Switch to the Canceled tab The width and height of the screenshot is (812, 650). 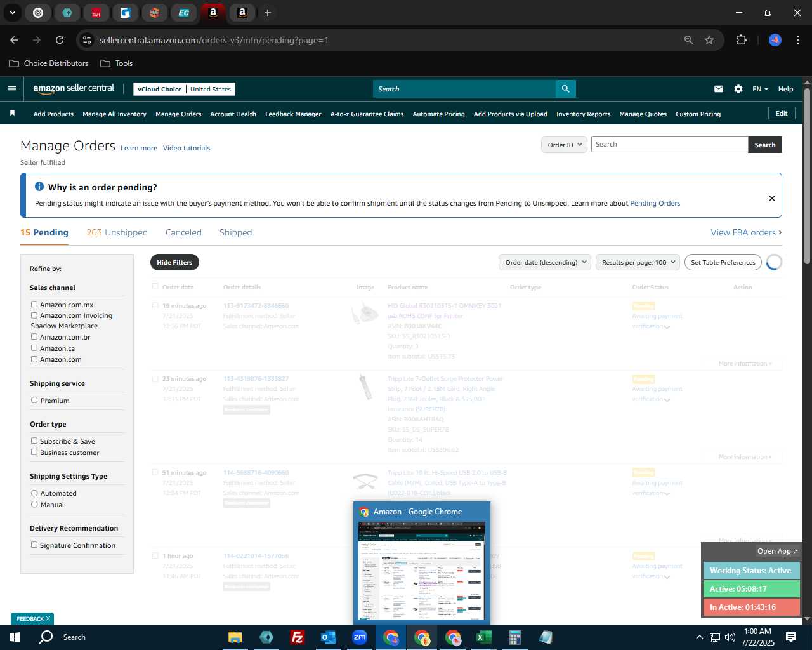pyautogui.click(x=183, y=232)
